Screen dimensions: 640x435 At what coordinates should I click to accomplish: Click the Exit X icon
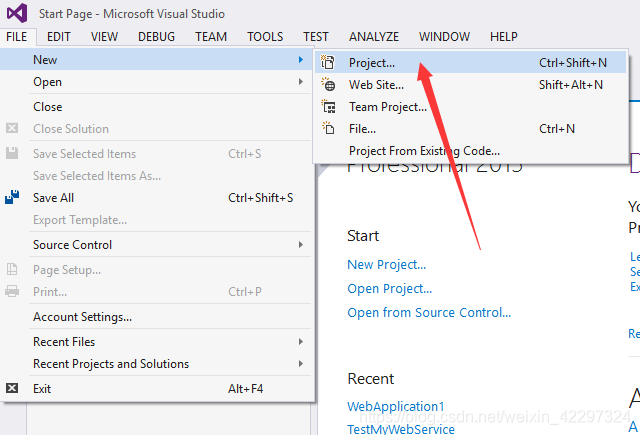pyautogui.click(x=12, y=388)
